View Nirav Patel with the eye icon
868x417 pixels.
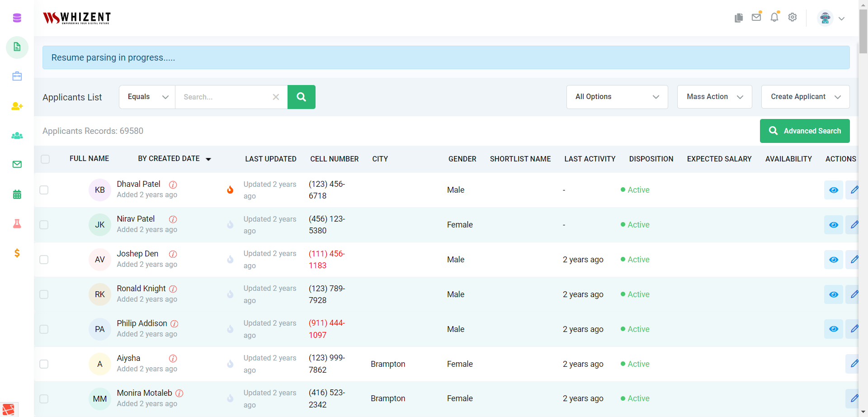click(x=834, y=225)
